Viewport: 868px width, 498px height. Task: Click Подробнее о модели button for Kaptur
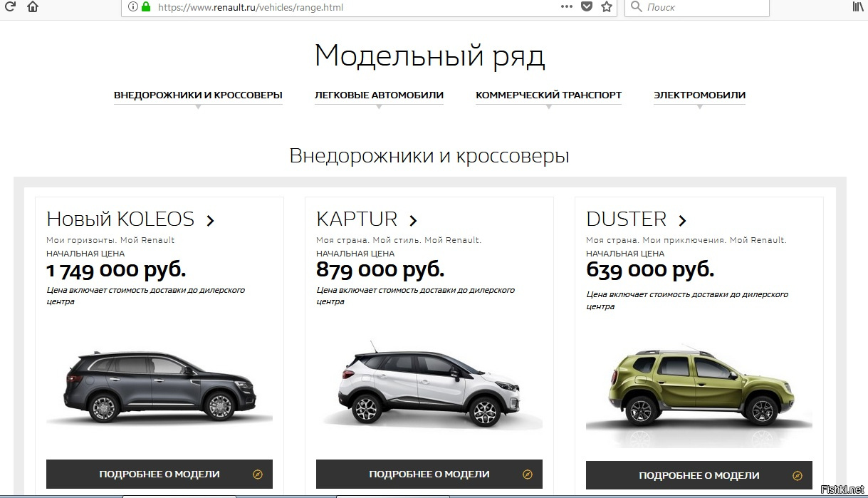(429, 474)
